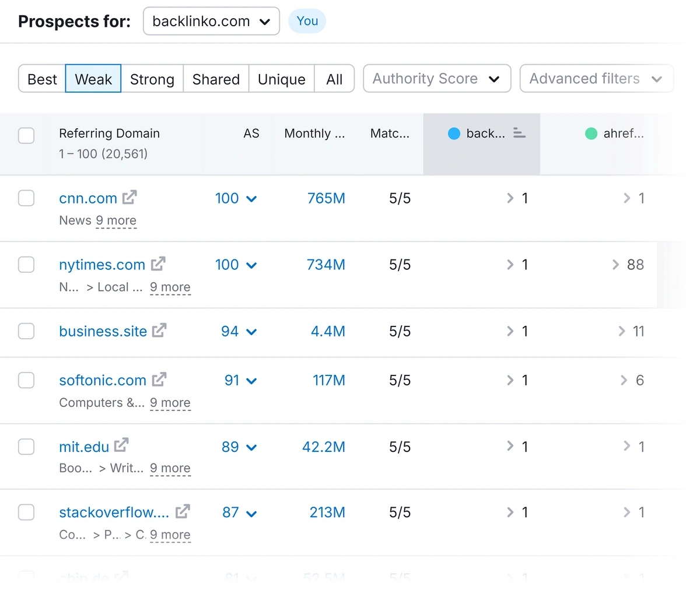
Task: Open external link icon next to softonic.com
Action: tap(159, 379)
